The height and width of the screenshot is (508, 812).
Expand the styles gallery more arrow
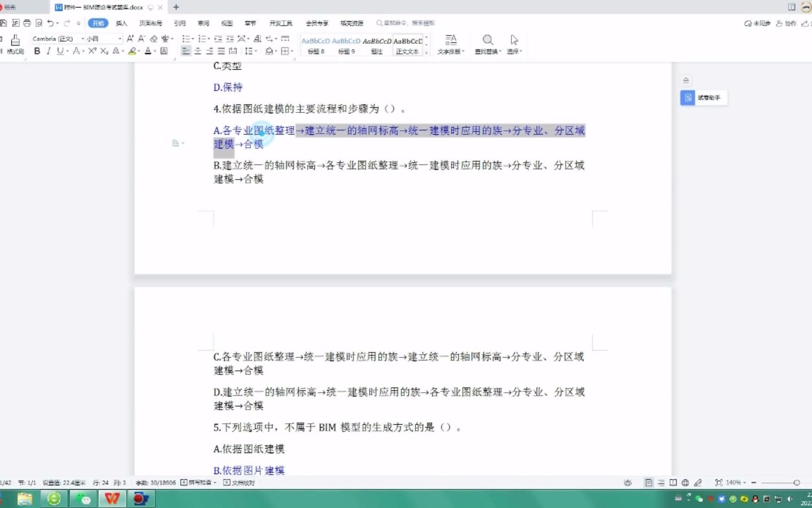point(426,52)
